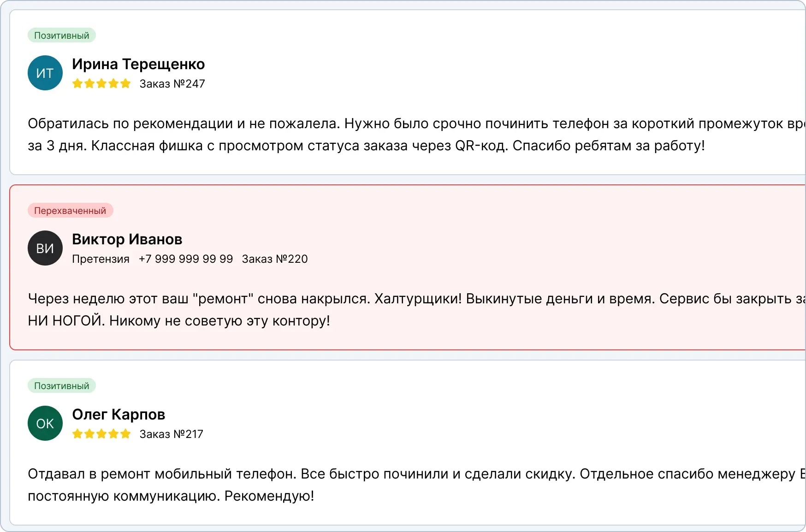
Task: Select the first star in Ирина's rating
Action: tap(78, 83)
